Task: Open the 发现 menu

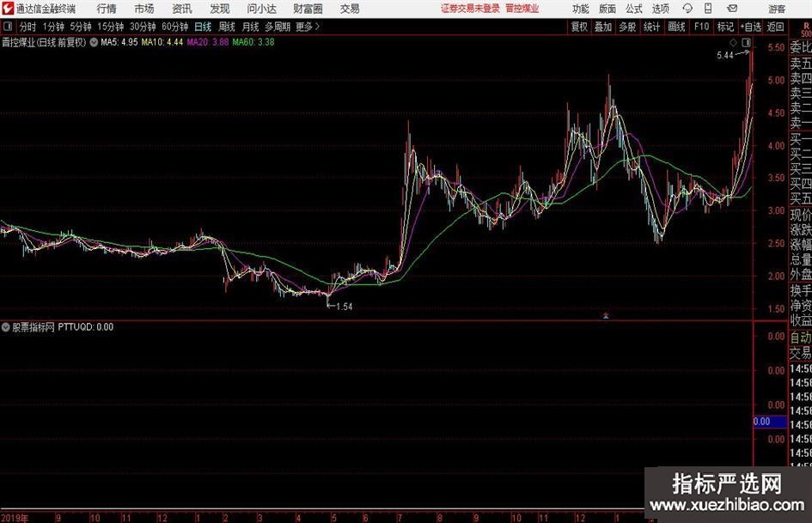Action: (220, 9)
